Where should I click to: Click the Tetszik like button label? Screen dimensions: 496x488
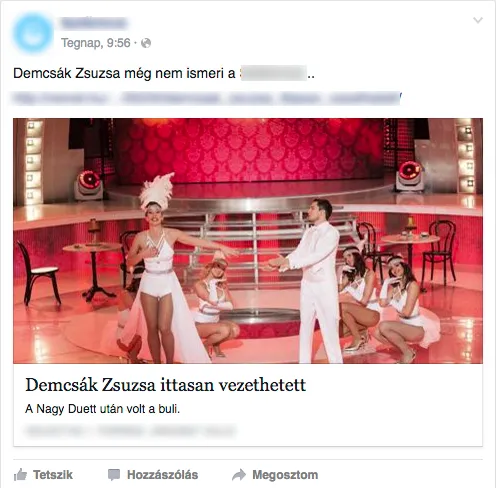tap(53, 475)
